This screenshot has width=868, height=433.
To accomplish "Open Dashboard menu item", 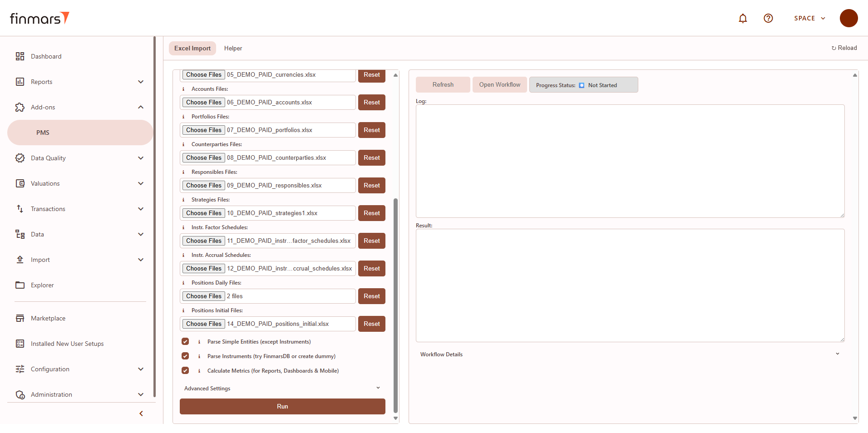I will pos(46,56).
